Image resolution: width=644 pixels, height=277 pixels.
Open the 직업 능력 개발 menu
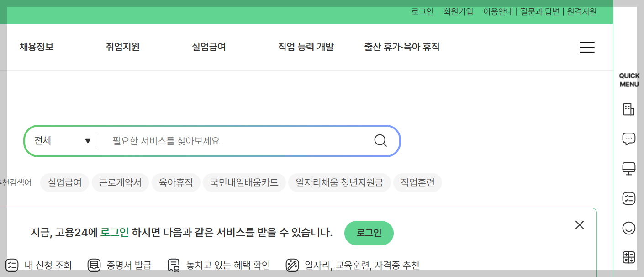tap(306, 47)
